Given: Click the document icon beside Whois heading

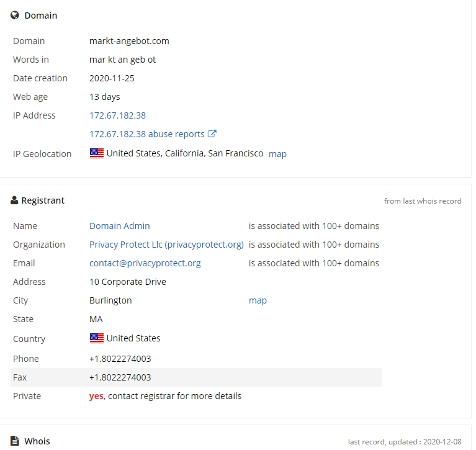Looking at the screenshot, I should click(x=15, y=441).
